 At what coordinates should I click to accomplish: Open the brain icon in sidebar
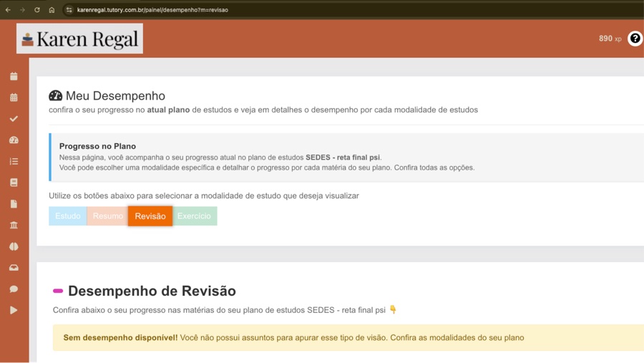tap(14, 246)
